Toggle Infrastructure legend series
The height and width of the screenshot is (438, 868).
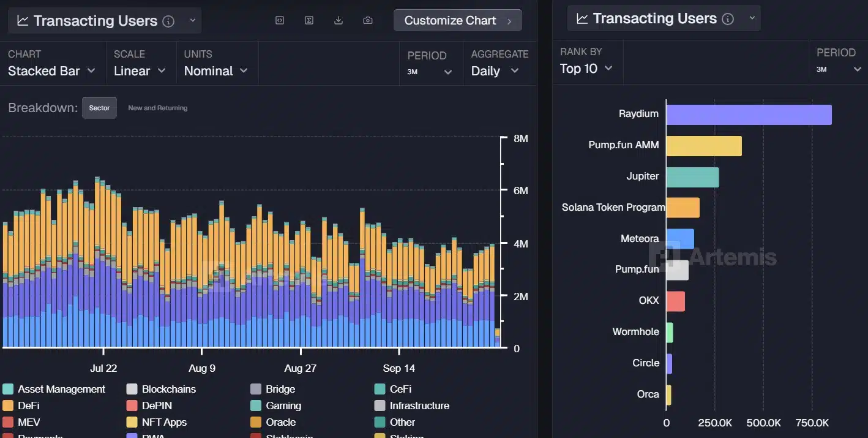tap(412, 406)
